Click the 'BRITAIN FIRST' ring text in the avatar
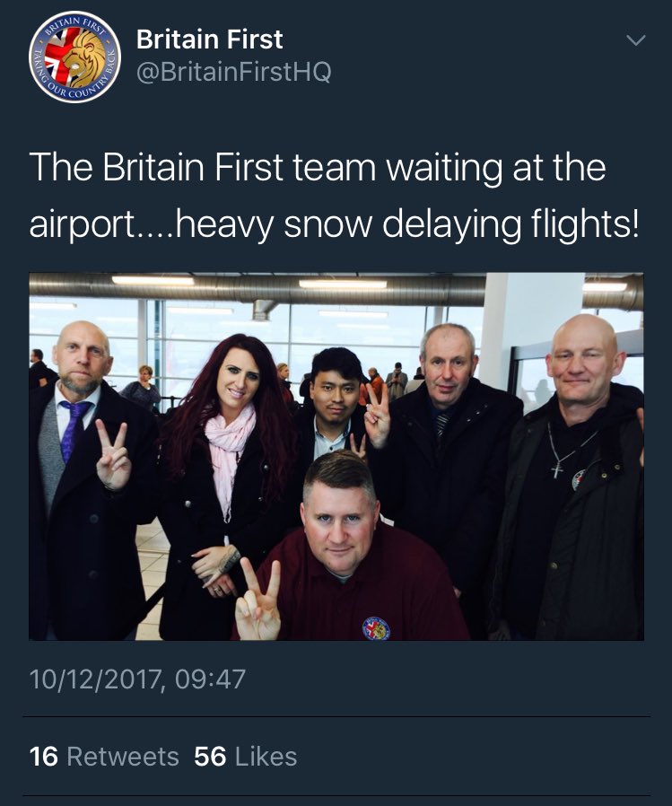Viewport: 672px width, 806px height. tap(74, 24)
